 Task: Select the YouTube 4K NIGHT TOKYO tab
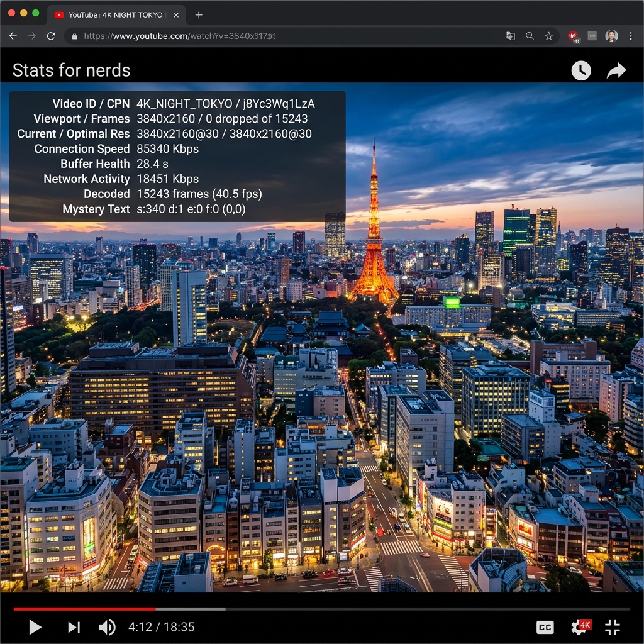pos(116,15)
